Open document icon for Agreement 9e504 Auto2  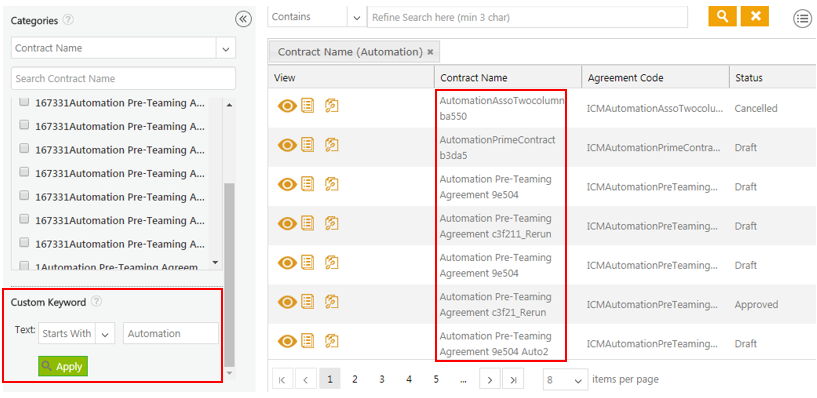click(x=308, y=341)
